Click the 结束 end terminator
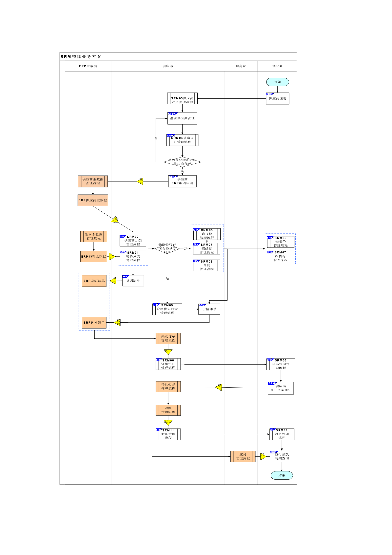Image resolution: width=392 pixels, height=555 pixels. pyautogui.click(x=282, y=475)
